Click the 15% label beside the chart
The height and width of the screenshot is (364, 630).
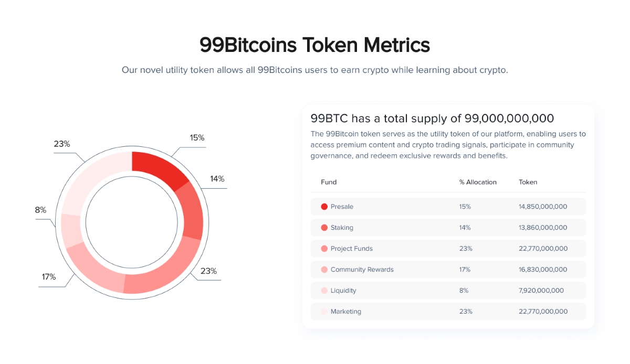pos(197,138)
